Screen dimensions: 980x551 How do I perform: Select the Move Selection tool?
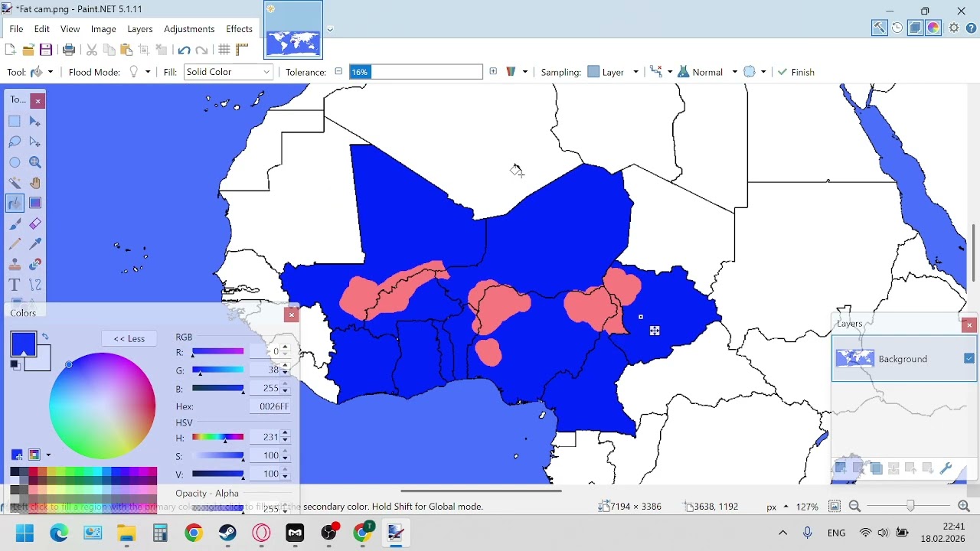[x=34, y=142]
